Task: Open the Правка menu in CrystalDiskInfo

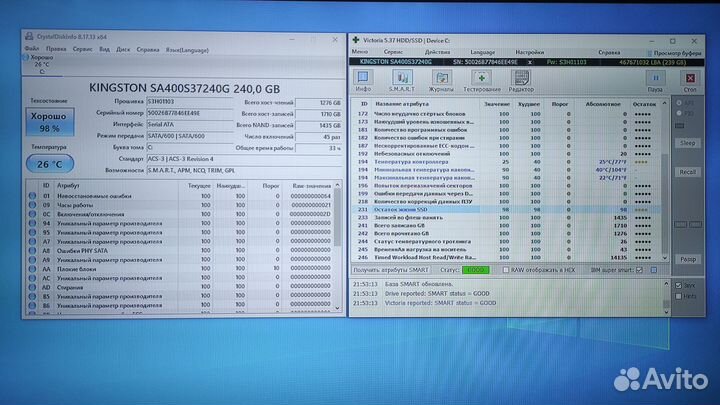Action: pyautogui.click(x=56, y=49)
